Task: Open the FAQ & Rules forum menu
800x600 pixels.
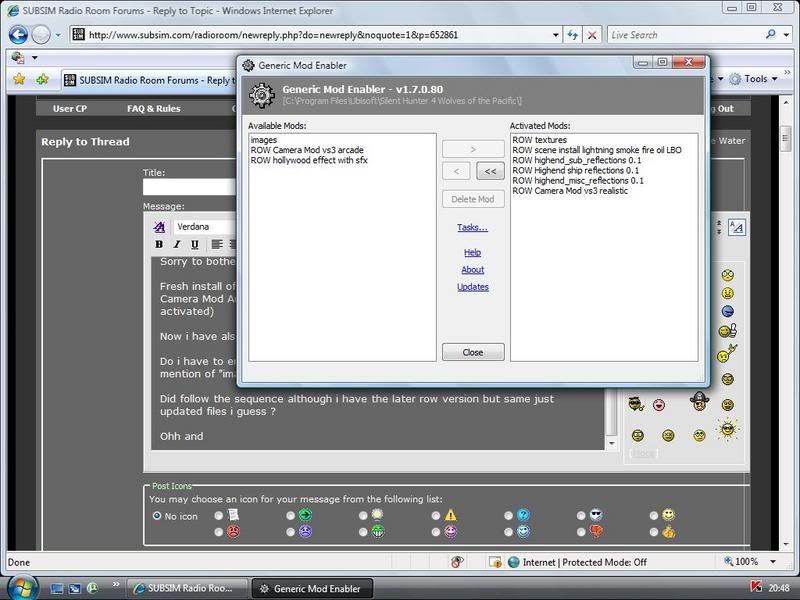Action: pyautogui.click(x=154, y=109)
